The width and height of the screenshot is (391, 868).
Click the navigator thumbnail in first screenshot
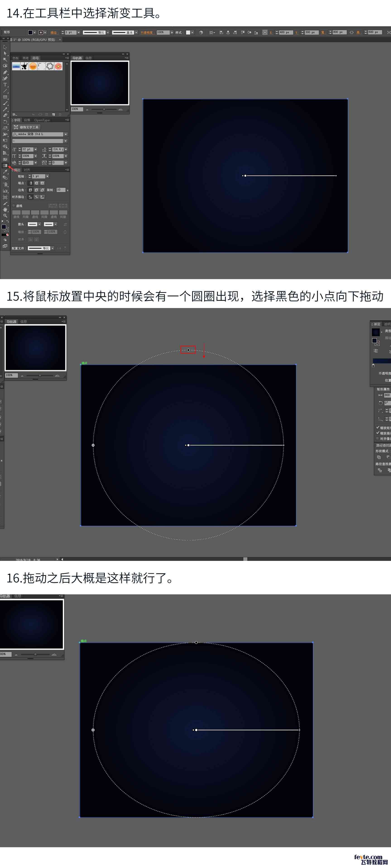coord(100,83)
